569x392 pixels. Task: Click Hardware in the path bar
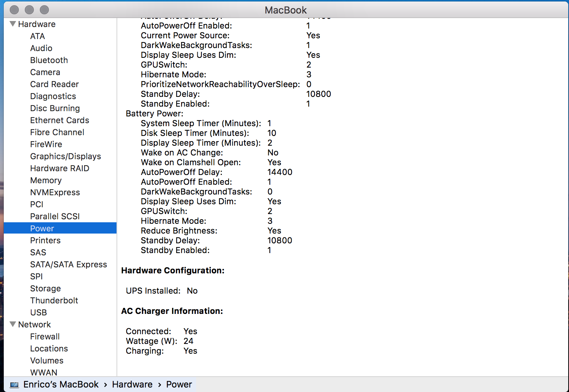(x=132, y=385)
